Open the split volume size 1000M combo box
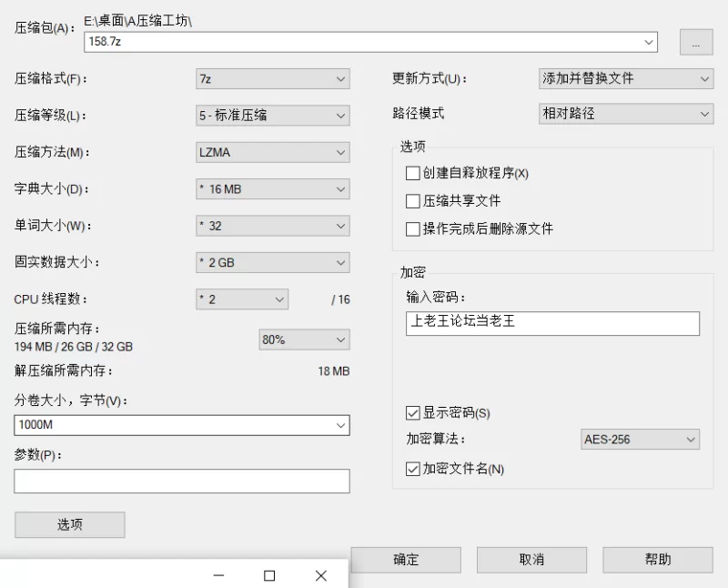 181,425
